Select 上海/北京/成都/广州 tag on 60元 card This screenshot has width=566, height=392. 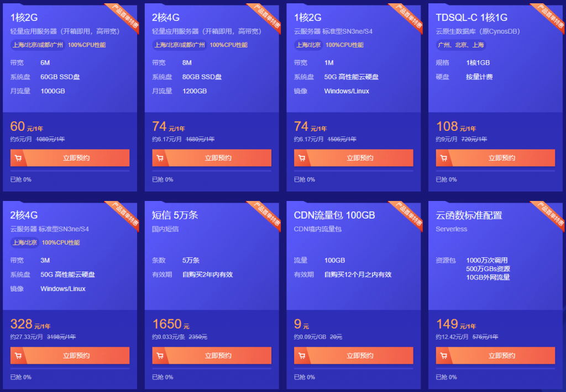tap(38, 45)
